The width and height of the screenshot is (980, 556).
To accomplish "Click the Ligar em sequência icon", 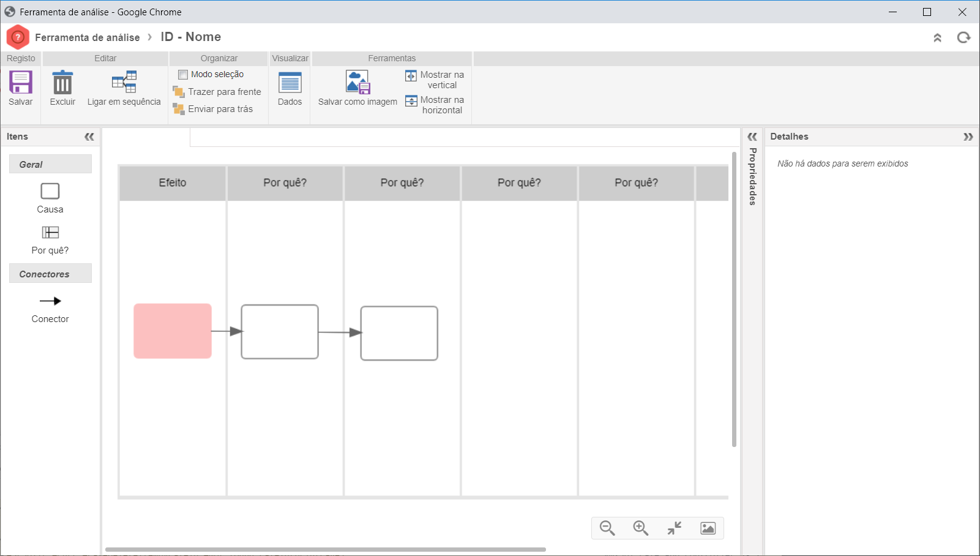I will click(124, 82).
